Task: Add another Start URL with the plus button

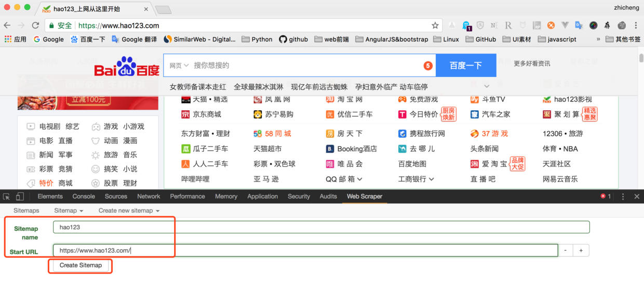Action: pos(581,251)
